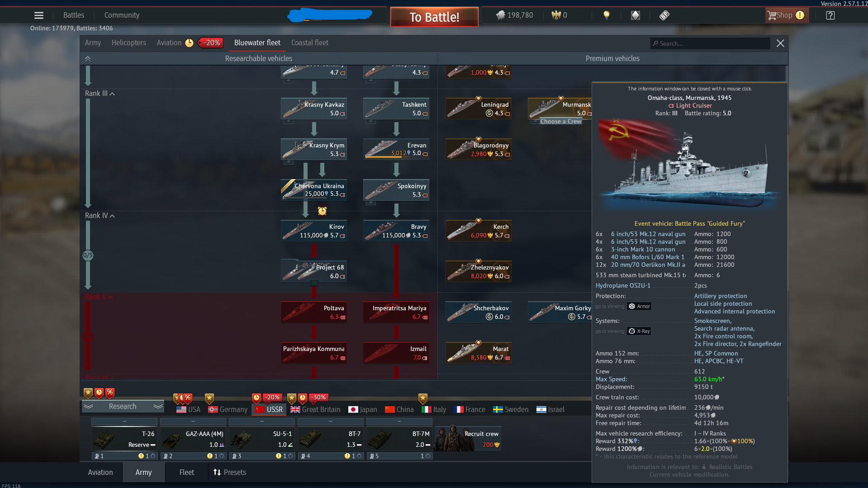
Task: Select the BT-7 crew slot
Action: 331,439
